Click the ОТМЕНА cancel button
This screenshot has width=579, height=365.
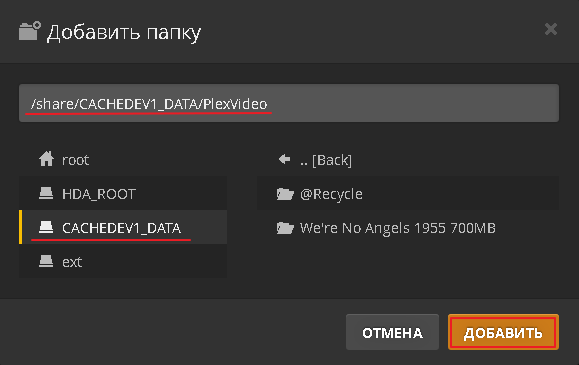392,332
